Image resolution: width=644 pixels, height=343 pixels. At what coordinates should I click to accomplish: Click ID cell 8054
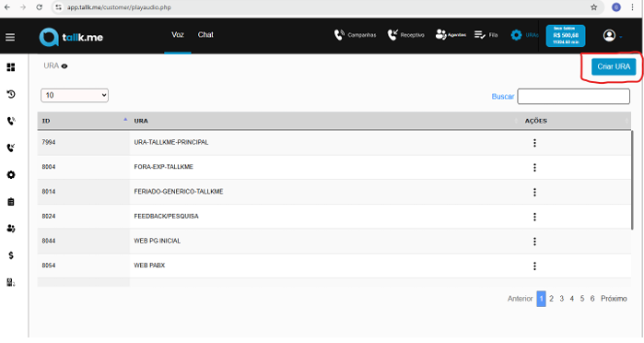click(x=49, y=266)
